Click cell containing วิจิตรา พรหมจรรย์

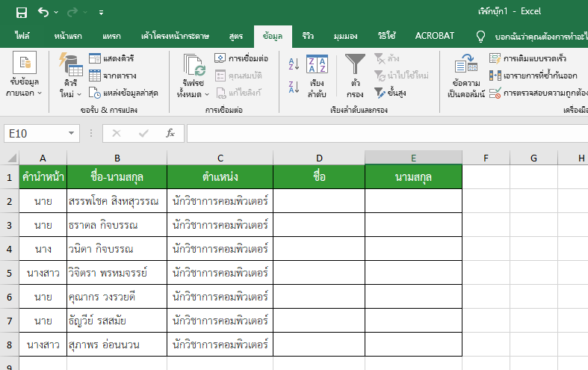coord(117,273)
